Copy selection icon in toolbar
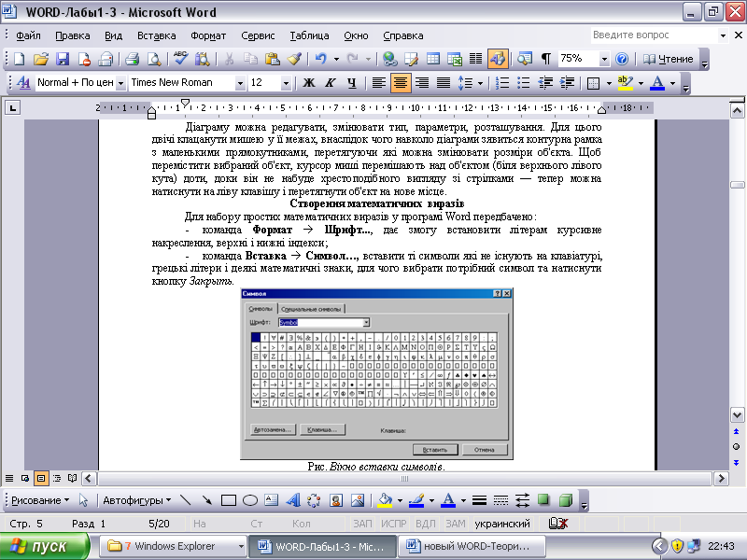747x560 pixels. (250, 59)
